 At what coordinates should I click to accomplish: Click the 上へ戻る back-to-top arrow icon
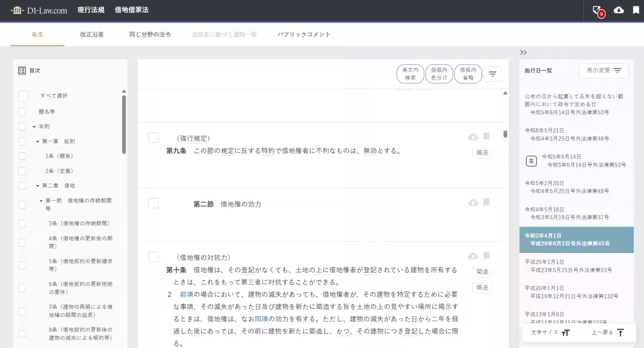[x=621, y=332]
